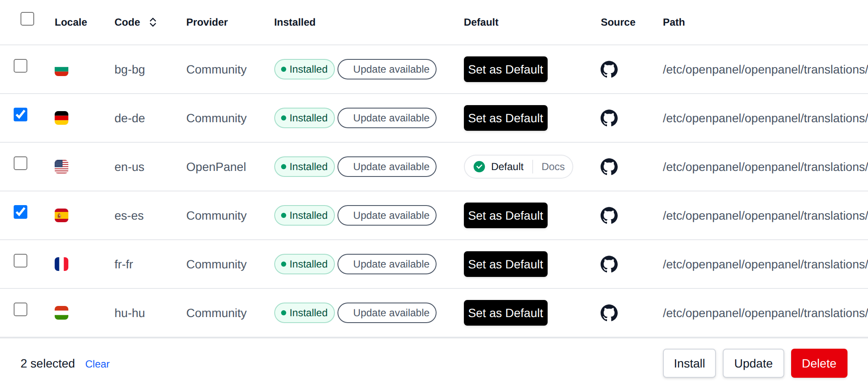This screenshot has height=388, width=868.
Task: Click the green Default checkmark icon
Action: click(479, 167)
